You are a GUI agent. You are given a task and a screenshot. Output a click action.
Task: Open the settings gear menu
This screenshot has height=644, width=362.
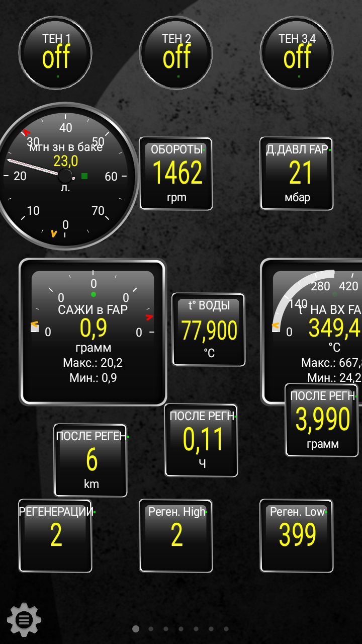(x=24, y=620)
